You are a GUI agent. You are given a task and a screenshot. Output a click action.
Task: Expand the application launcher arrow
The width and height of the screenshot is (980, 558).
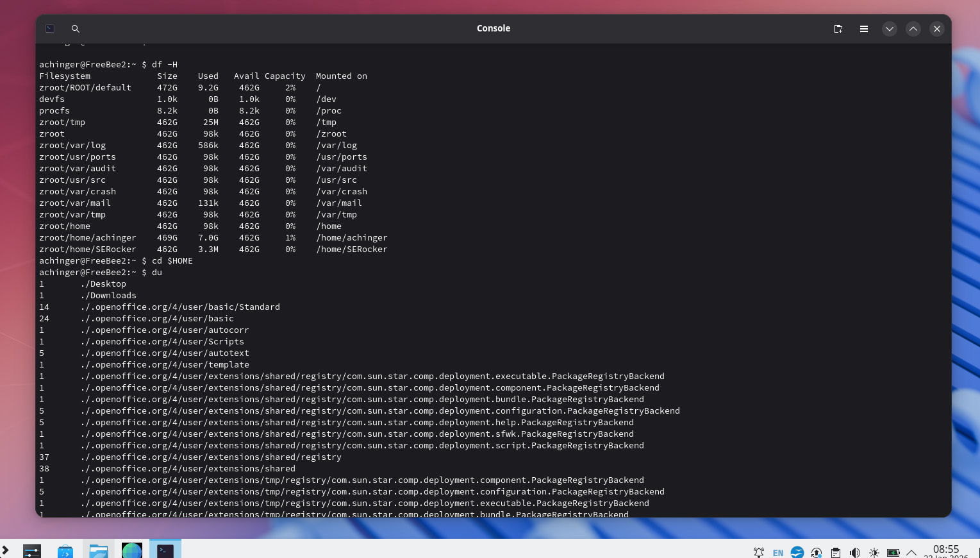pyautogui.click(x=5, y=550)
